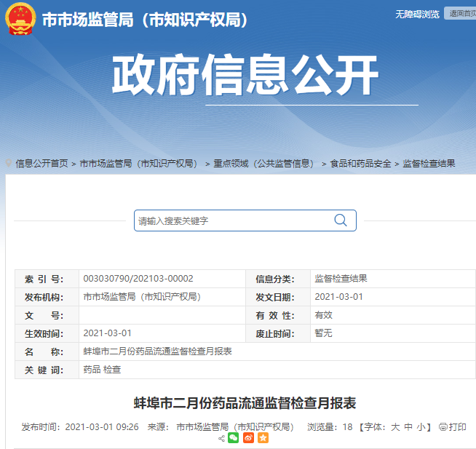This screenshot has height=449, width=476.
Task: Click the 暂无 abolition time value
Action: click(x=323, y=333)
